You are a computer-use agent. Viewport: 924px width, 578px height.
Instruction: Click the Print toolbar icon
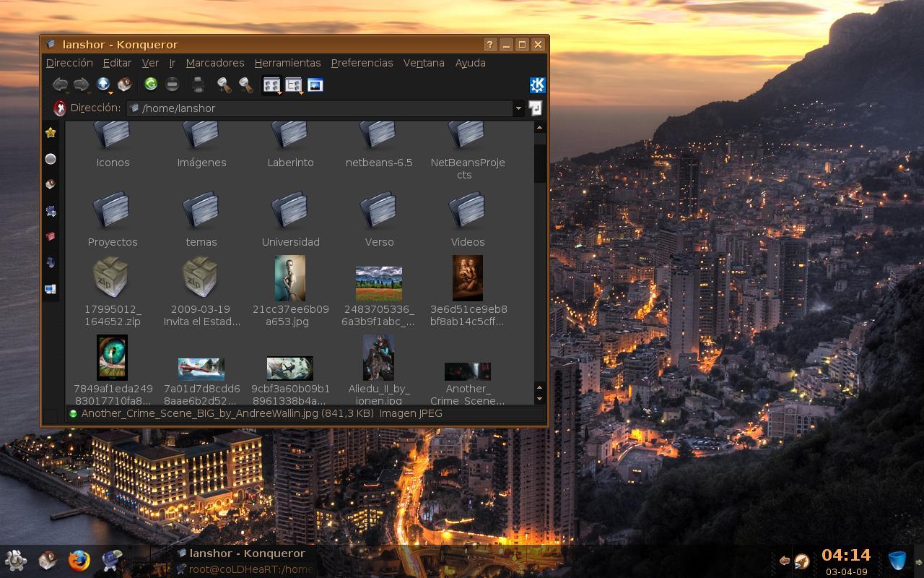tap(198, 85)
